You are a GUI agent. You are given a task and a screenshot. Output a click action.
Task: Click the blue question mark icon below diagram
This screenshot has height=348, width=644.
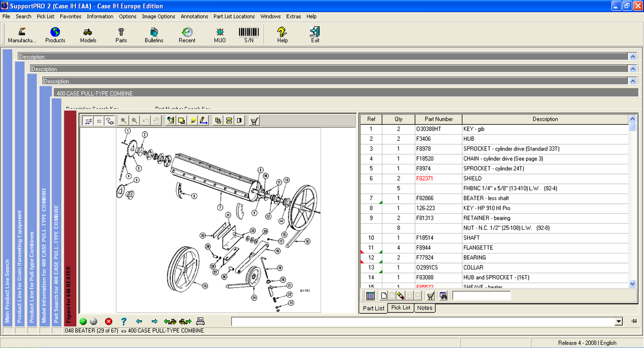pyautogui.click(x=124, y=321)
